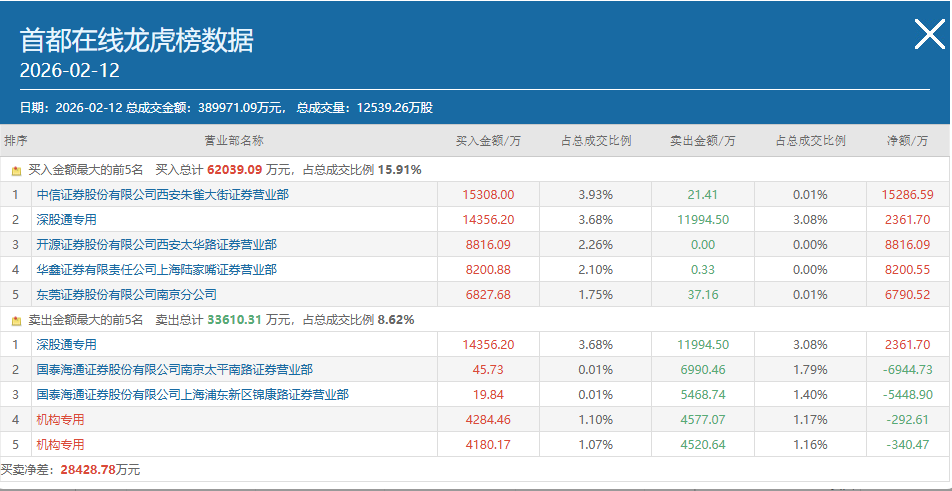
Task: Open 国泰海通证券南京太平南路证券营业部 link
Action: pos(175,370)
